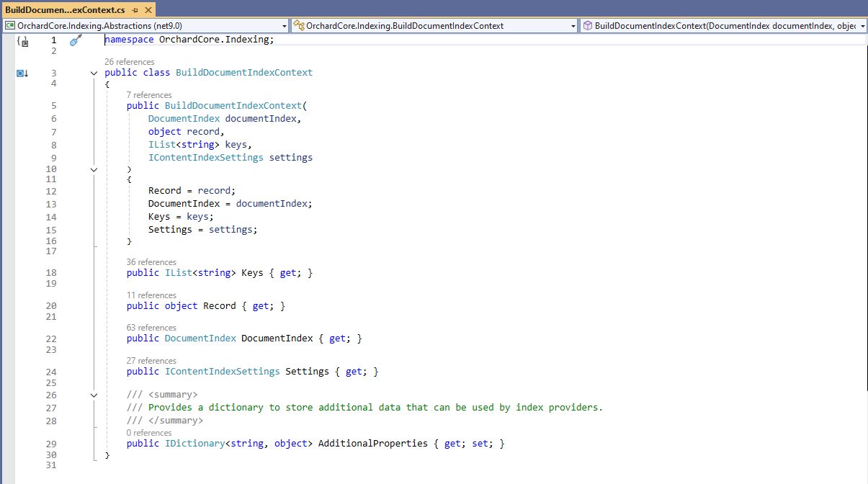Click the C# project icon in navigation bar
This screenshot has height=484, width=868.
coord(10,26)
